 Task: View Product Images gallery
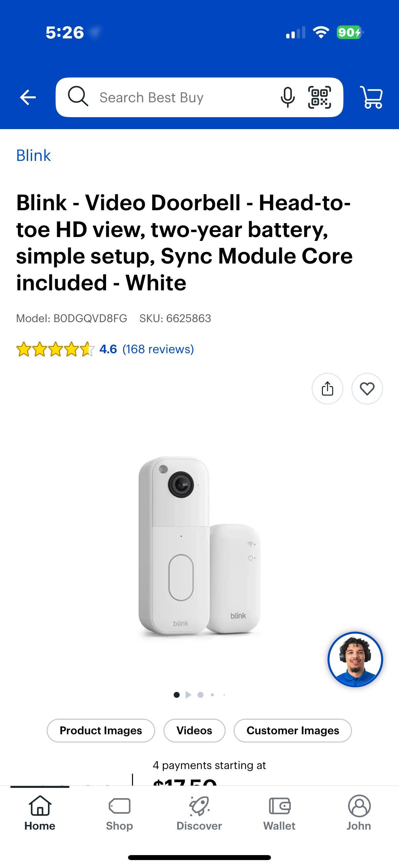tap(100, 731)
